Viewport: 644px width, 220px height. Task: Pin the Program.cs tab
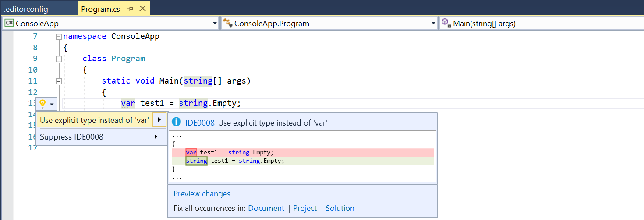[130, 9]
